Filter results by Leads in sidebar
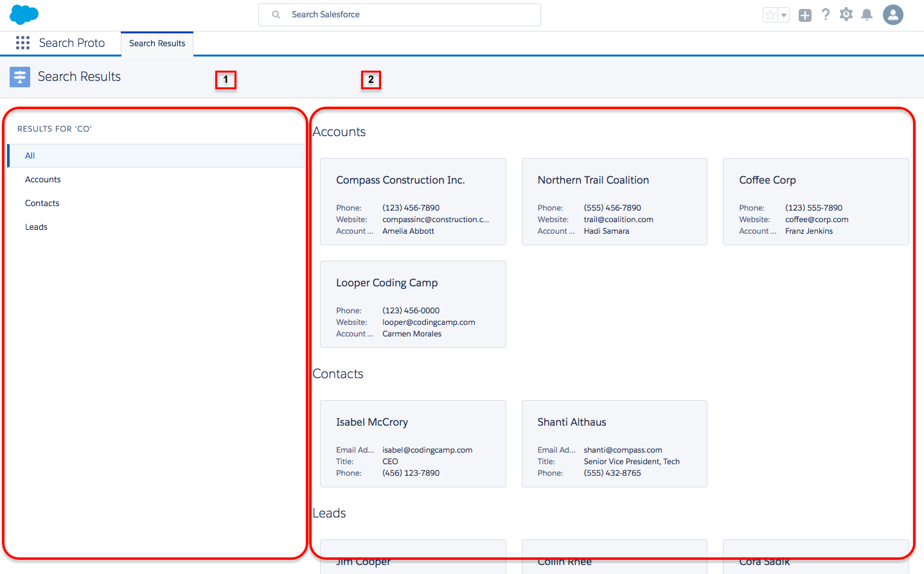Screen dimensions: 924x574 coord(156,227)
